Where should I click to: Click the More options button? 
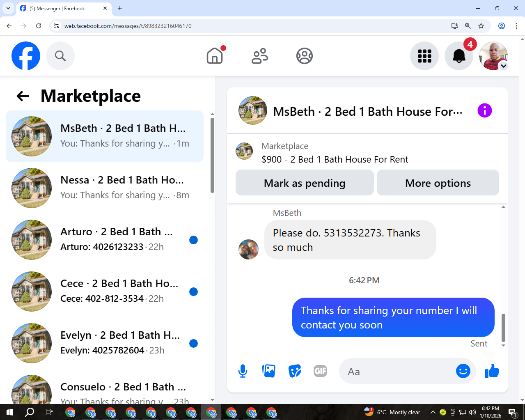coord(438,183)
